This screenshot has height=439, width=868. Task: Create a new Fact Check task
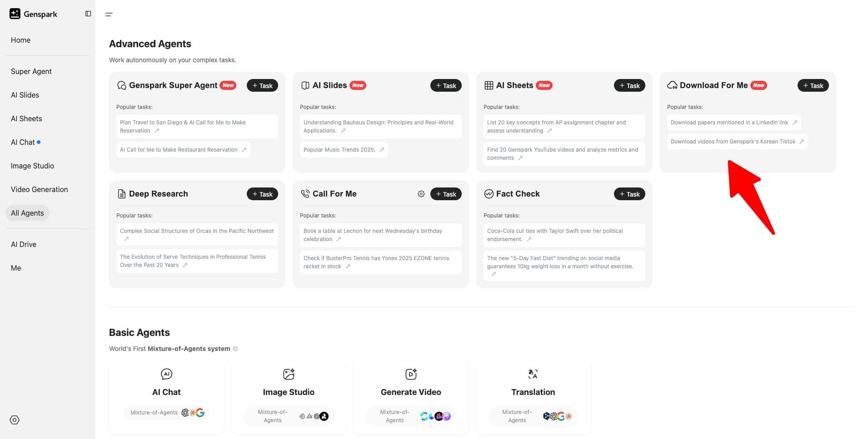pyautogui.click(x=629, y=194)
